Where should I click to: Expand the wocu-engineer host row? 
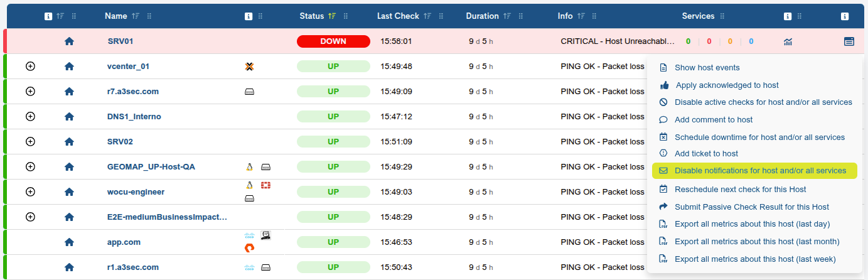coord(30,192)
